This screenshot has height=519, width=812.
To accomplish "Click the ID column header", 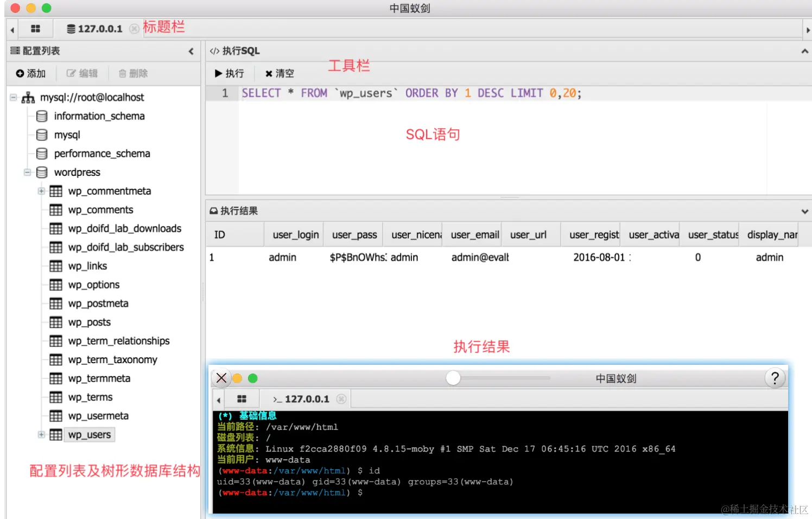I will (235, 235).
